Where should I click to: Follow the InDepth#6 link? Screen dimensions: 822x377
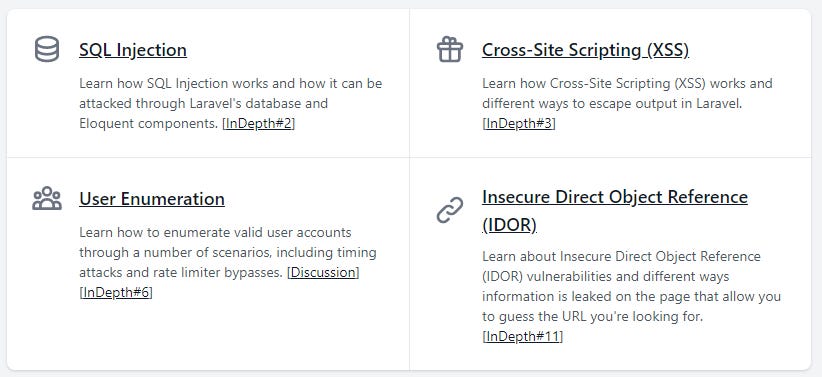tap(116, 293)
